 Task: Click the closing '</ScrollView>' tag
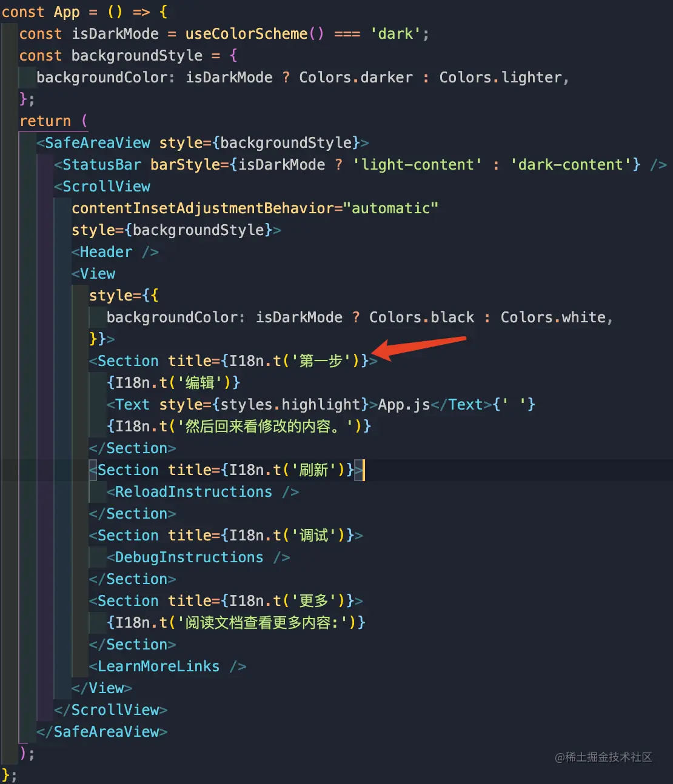point(111,710)
